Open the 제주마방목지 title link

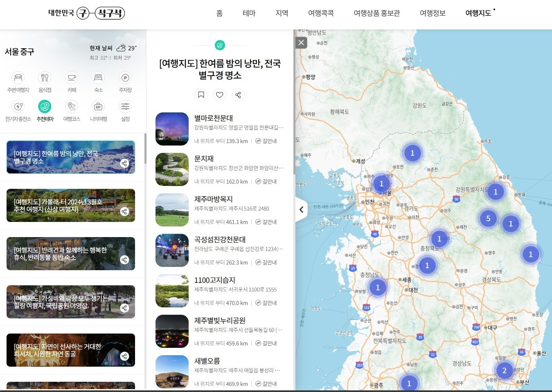click(213, 199)
